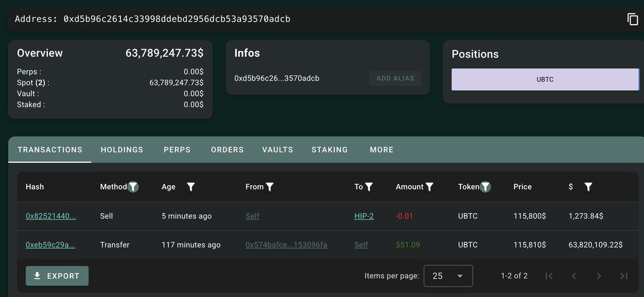Screen dimensions: 644x297
Task: Click the 1-2 of 2 pagination text
Action: coord(514,276)
